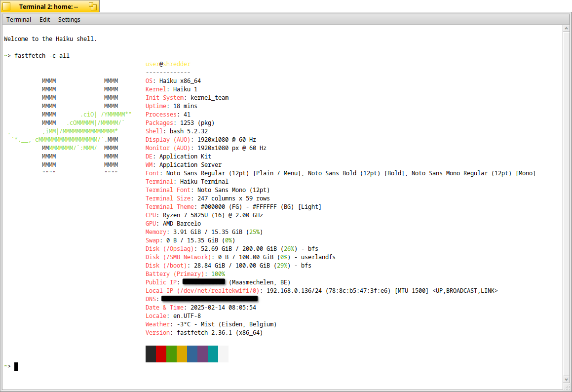Click the close box in title tab
This screenshot has width=572, height=392.
pos(6,6)
